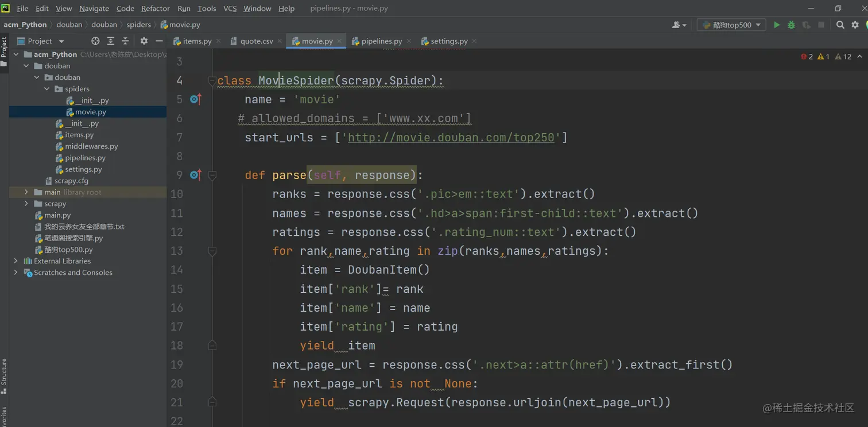Screen dimensions: 868x427
Task: Click the red errors indicator showing 2
Action: tap(807, 56)
